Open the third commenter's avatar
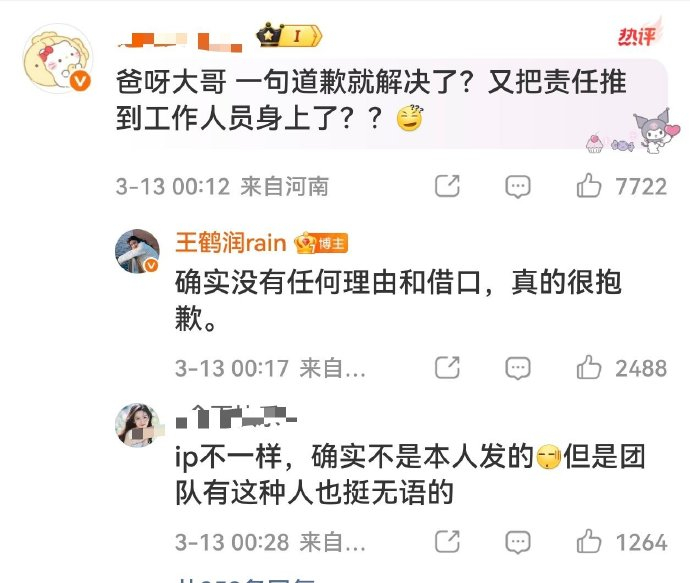 [x=137, y=425]
